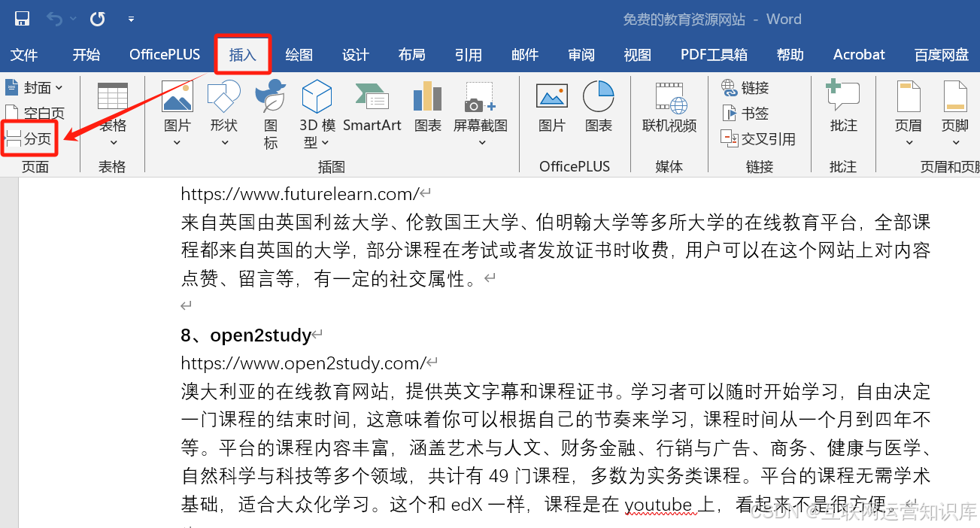The image size is (980, 528).
Task: Click OfficePLUS 图片 icon
Action: pyautogui.click(x=551, y=96)
